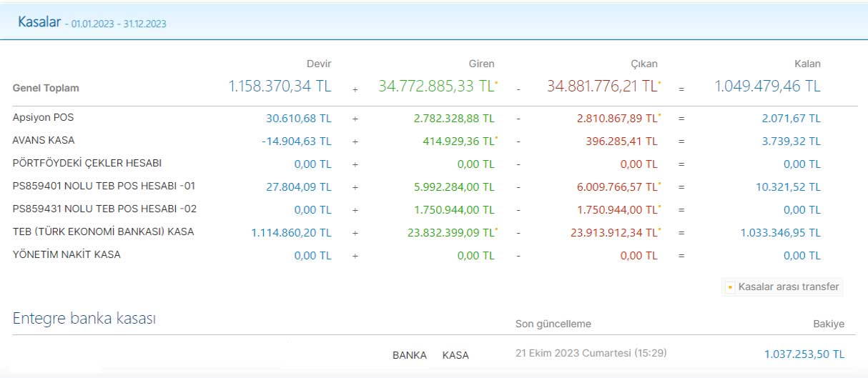
Task: Click the KASA label next to BANKA
Action: pos(455,355)
